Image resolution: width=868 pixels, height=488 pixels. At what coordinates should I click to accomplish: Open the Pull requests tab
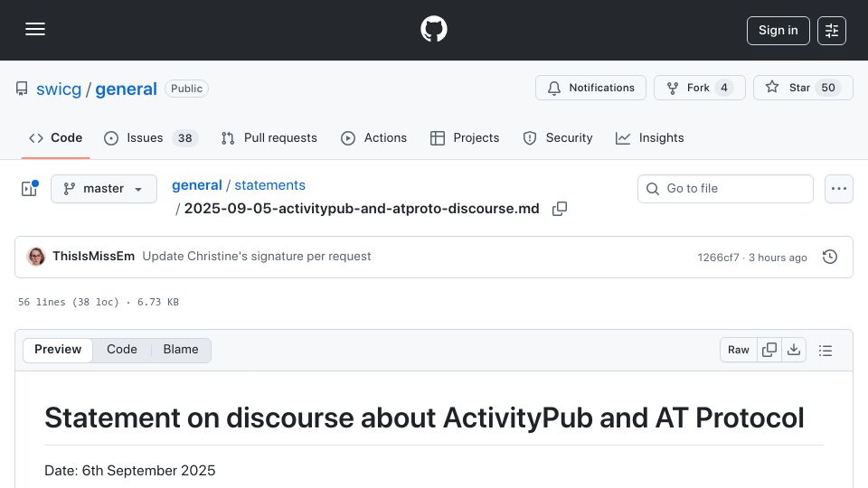(269, 137)
